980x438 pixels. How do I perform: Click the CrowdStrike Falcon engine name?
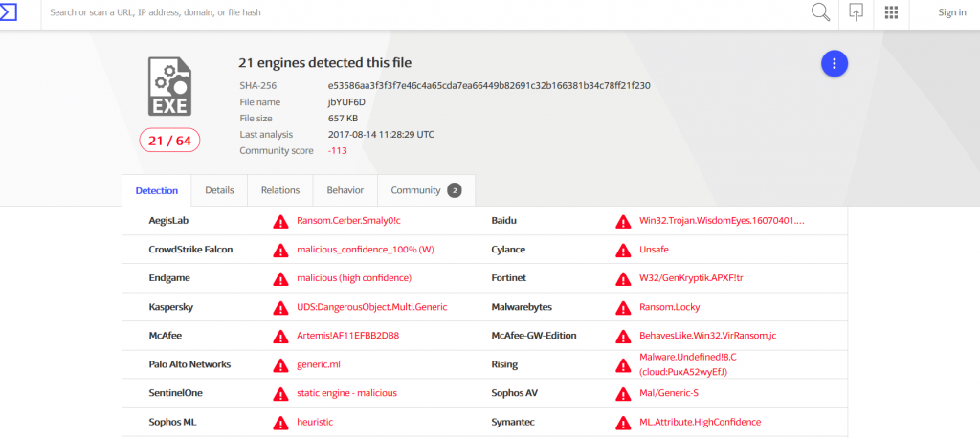click(x=190, y=250)
